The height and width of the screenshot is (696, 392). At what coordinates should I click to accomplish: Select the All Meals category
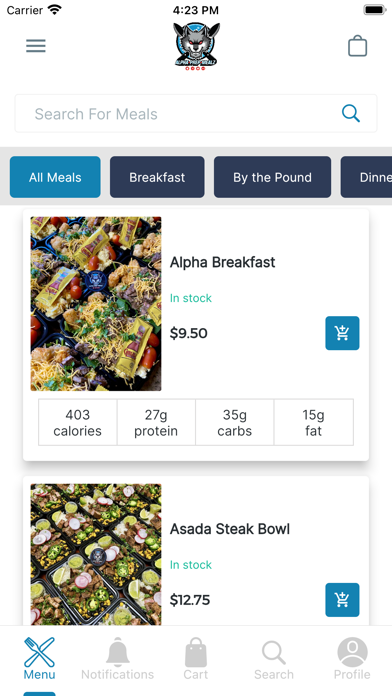coord(55,177)
